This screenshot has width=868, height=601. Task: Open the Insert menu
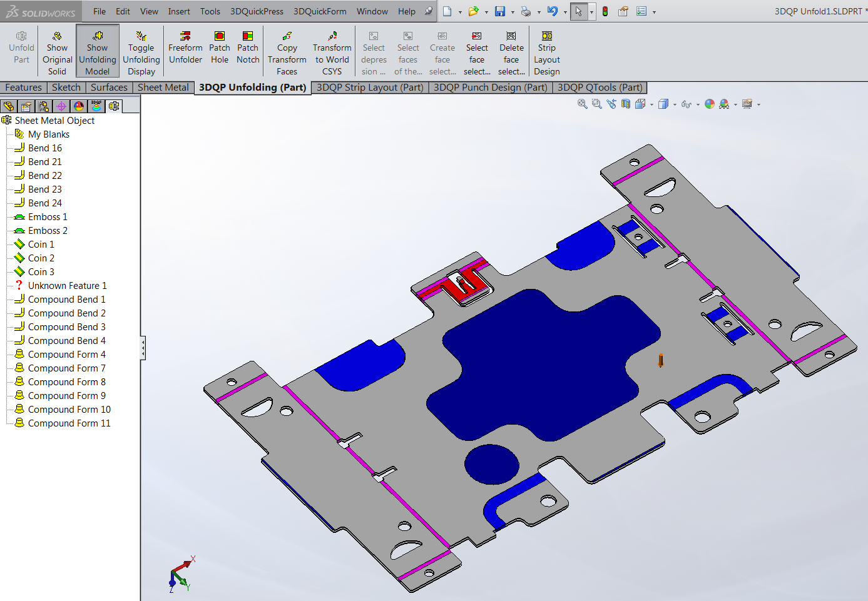[x=179, y=11]
